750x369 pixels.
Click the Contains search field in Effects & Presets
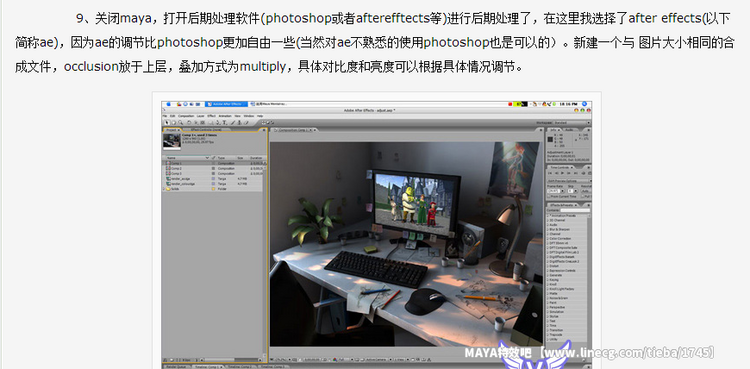pos(575,210)
